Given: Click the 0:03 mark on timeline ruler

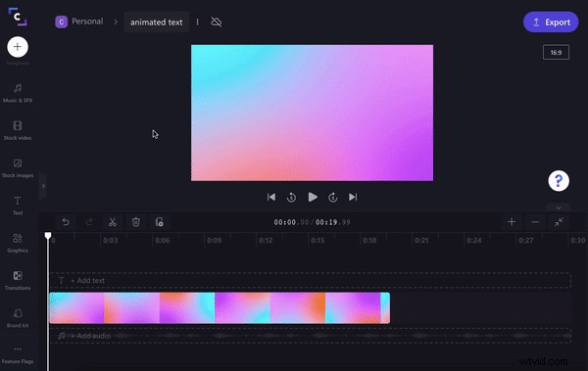Looking at the screenshot, I should pyautogui.click(x=110, y=240).
